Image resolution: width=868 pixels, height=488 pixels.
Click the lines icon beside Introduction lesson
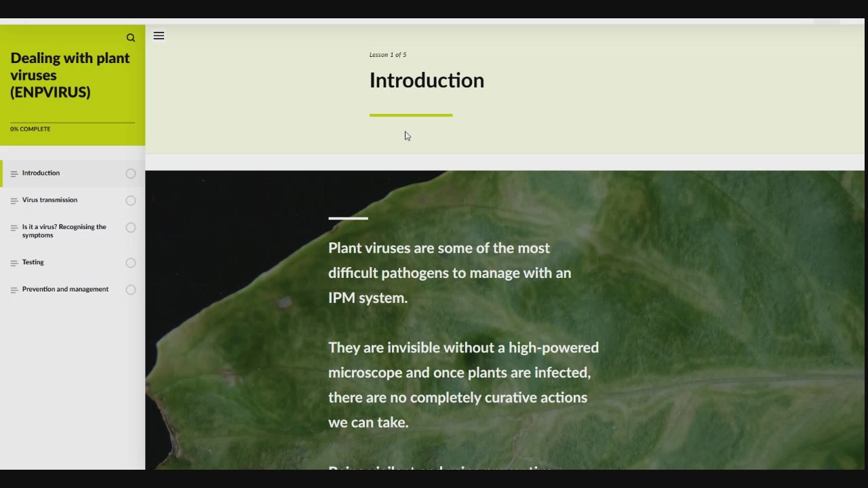14,174
